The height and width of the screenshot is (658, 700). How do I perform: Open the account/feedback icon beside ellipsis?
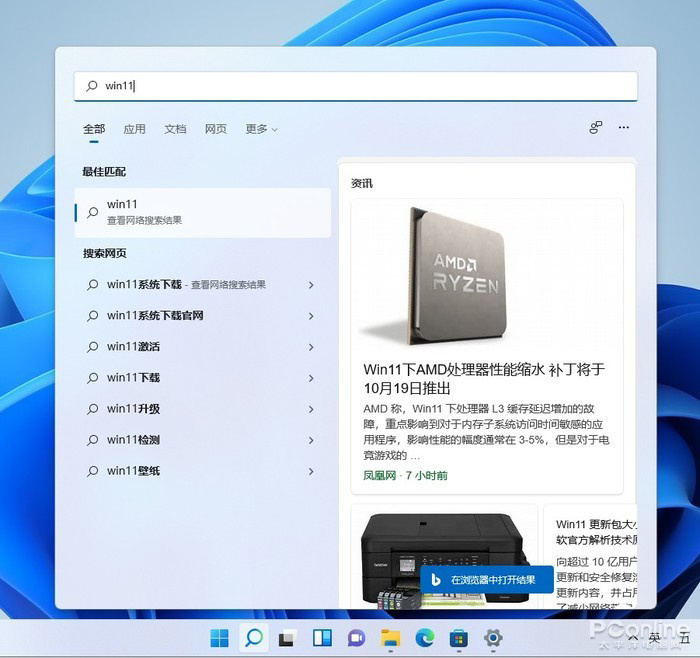pos(596,128)
